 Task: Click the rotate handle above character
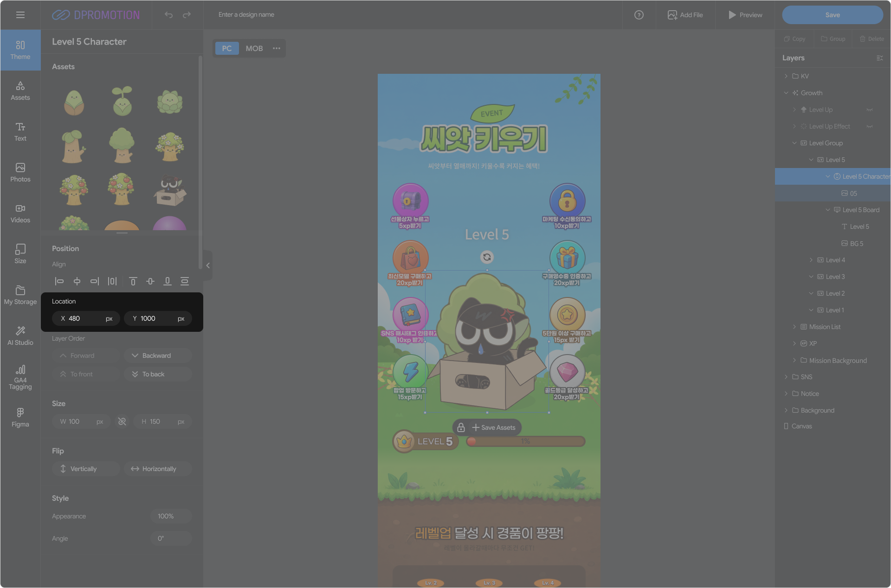coord(487,257)
